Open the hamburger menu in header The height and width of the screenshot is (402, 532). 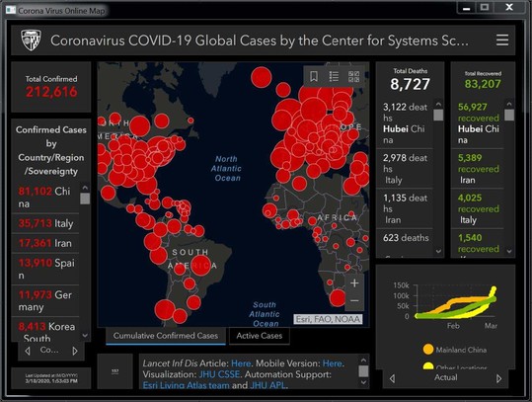coord(502,40)
